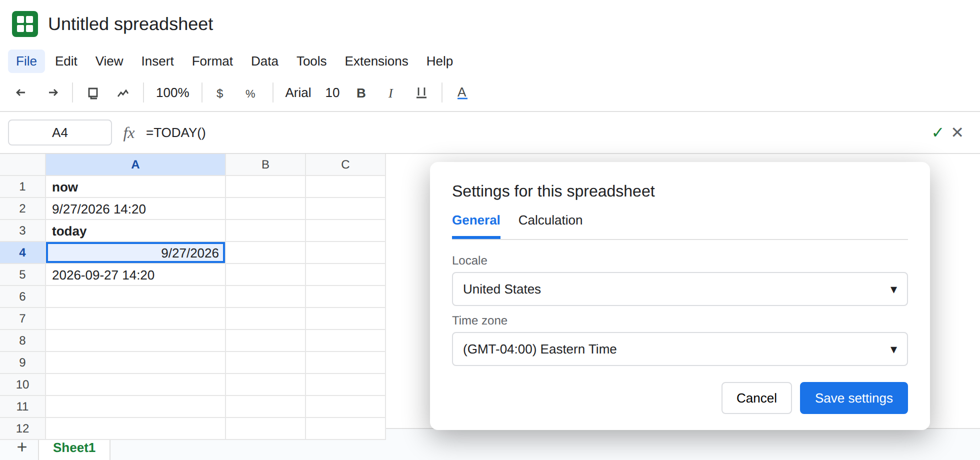Image resolution: width=980 pixels, height=460 pixels.
Task: Add a new sheet with plus icon
Action: 22,447
